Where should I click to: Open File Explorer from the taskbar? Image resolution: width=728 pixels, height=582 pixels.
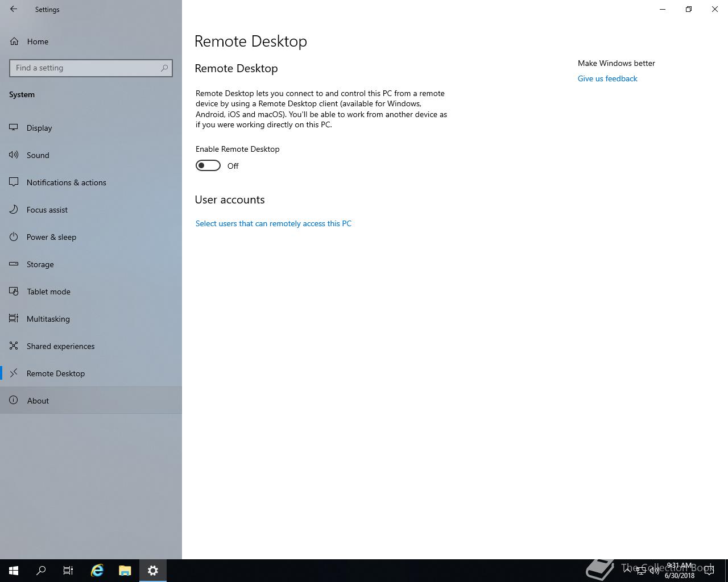(125, 571)
